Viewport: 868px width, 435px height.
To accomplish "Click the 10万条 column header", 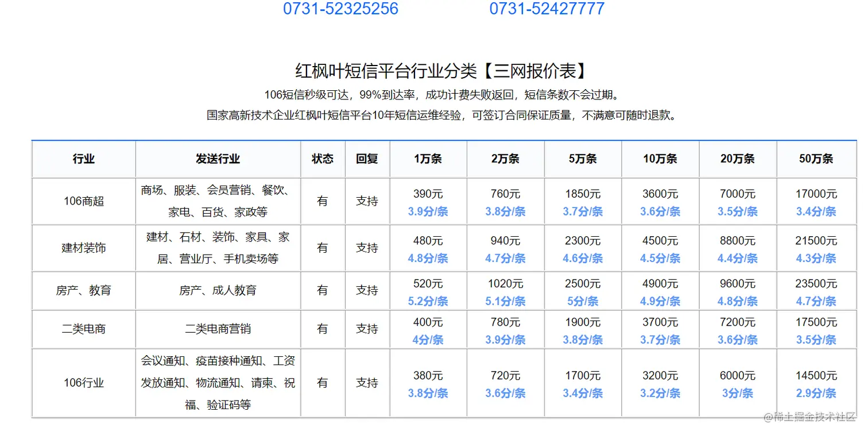I will 660,159.
